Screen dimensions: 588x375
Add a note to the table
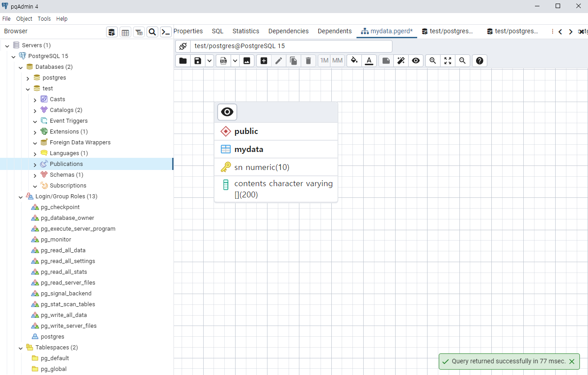click(x=386, y=61)
